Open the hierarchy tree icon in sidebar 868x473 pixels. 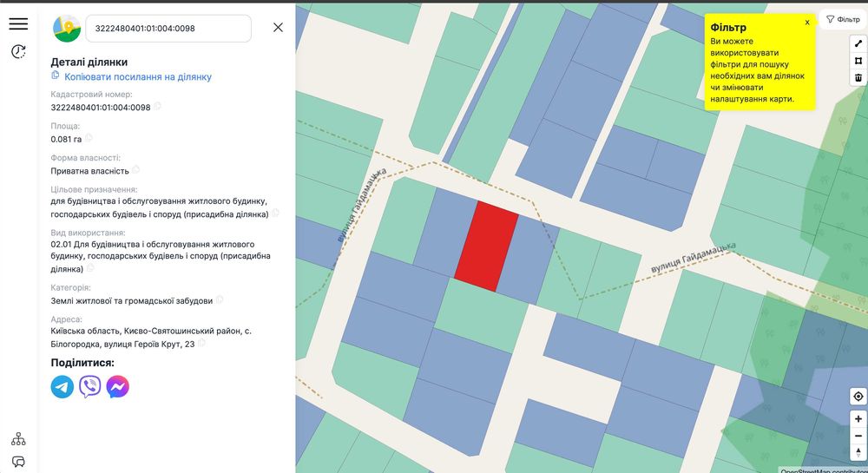18,439
